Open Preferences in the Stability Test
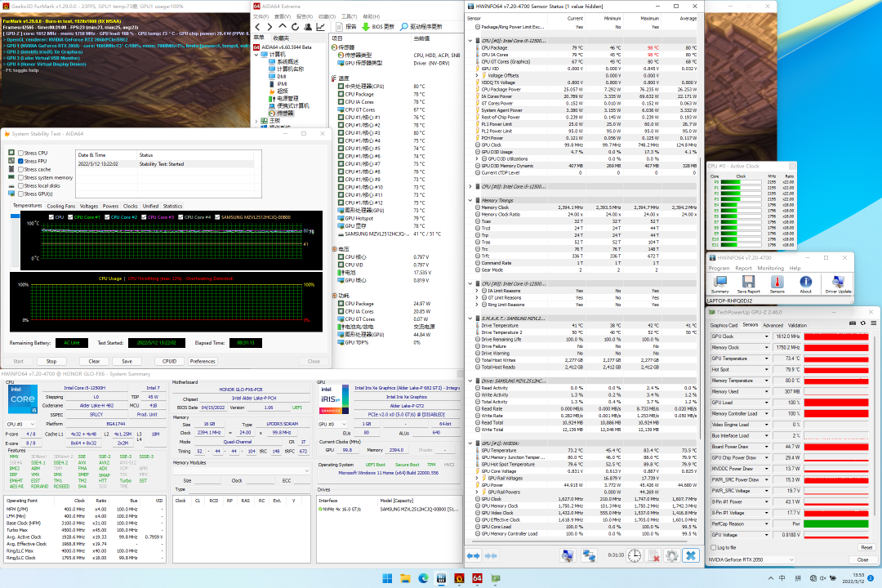882x588 pixels. coord(203,361)
